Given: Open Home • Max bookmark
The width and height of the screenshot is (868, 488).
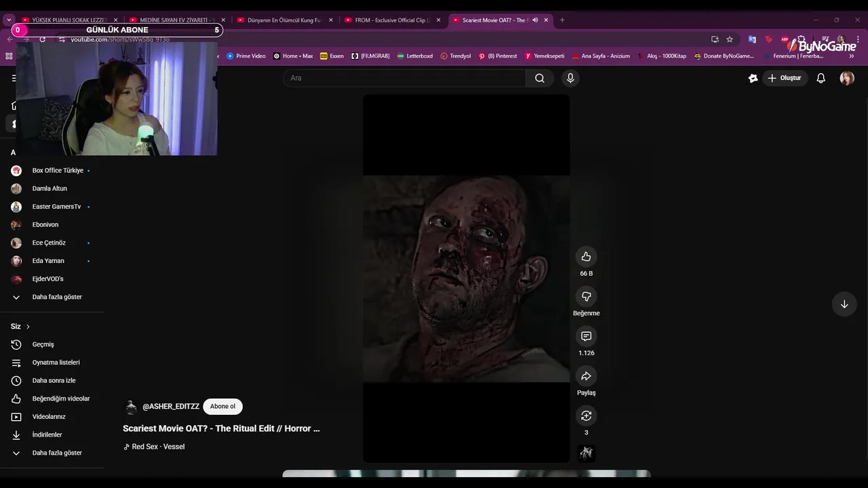Looking at the screenshot, I should coord(293,56).
